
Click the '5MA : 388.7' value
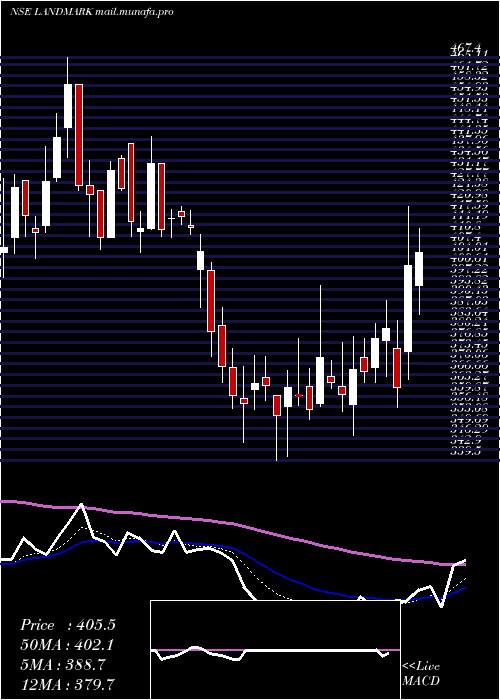coord(63,665)
